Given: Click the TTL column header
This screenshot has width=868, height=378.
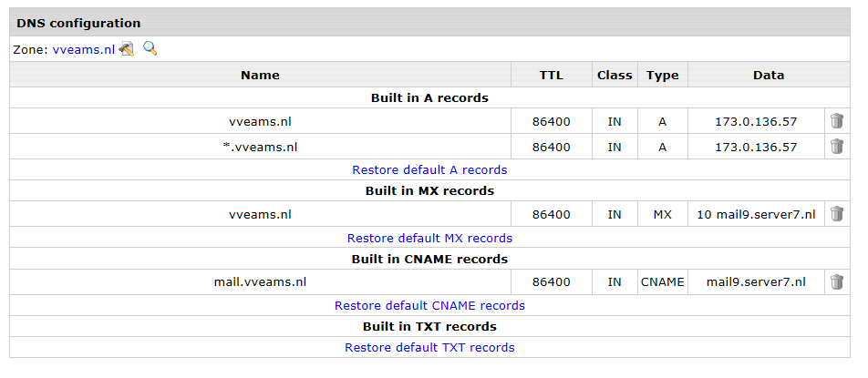Looking at the screenshot, I should (552, 76).
